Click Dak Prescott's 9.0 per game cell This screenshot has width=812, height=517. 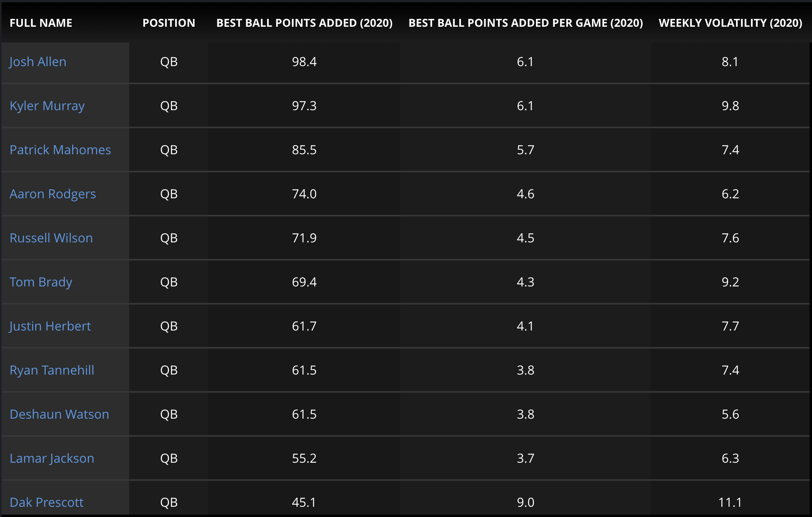[525, 502]
